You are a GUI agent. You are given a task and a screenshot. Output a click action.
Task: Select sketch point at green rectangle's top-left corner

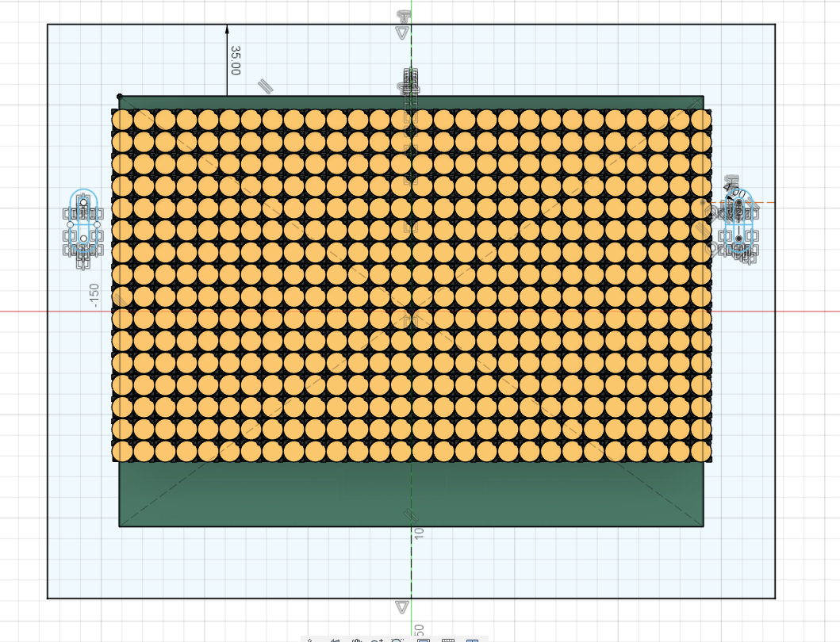(x=119, y=97)
